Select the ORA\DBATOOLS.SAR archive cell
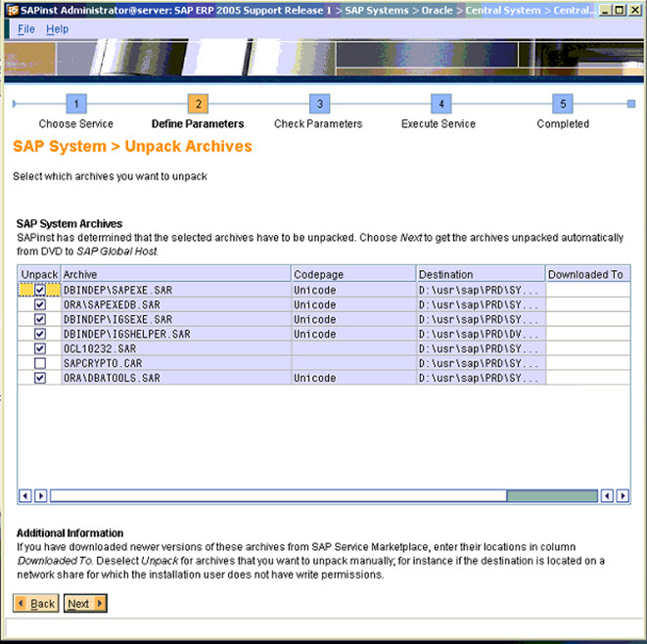 [176, 378]
